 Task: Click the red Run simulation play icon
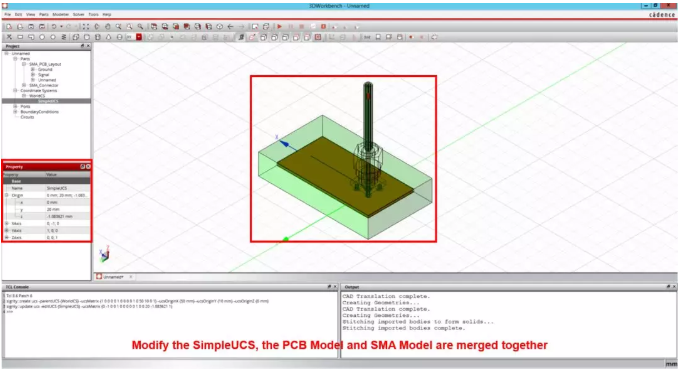[280, 26]
